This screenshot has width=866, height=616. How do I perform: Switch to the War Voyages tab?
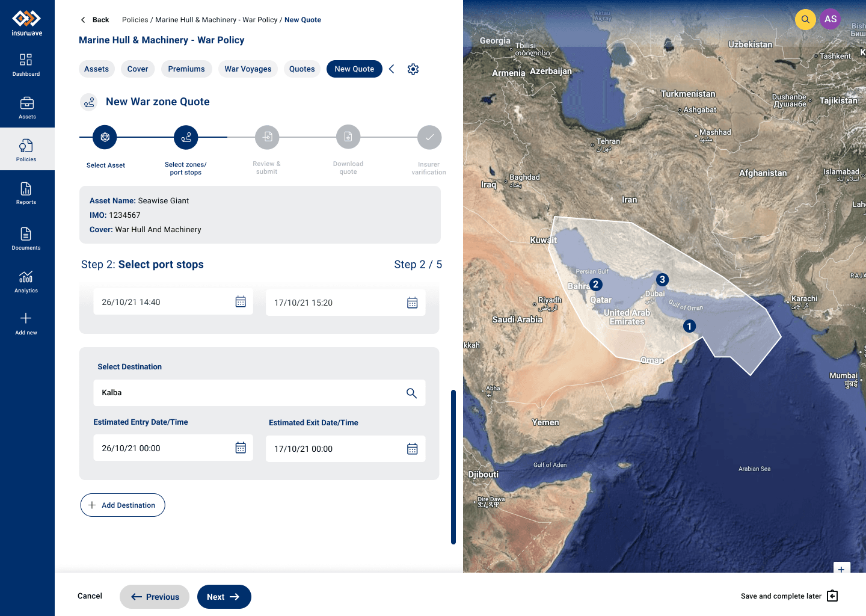tap(248, 69)
